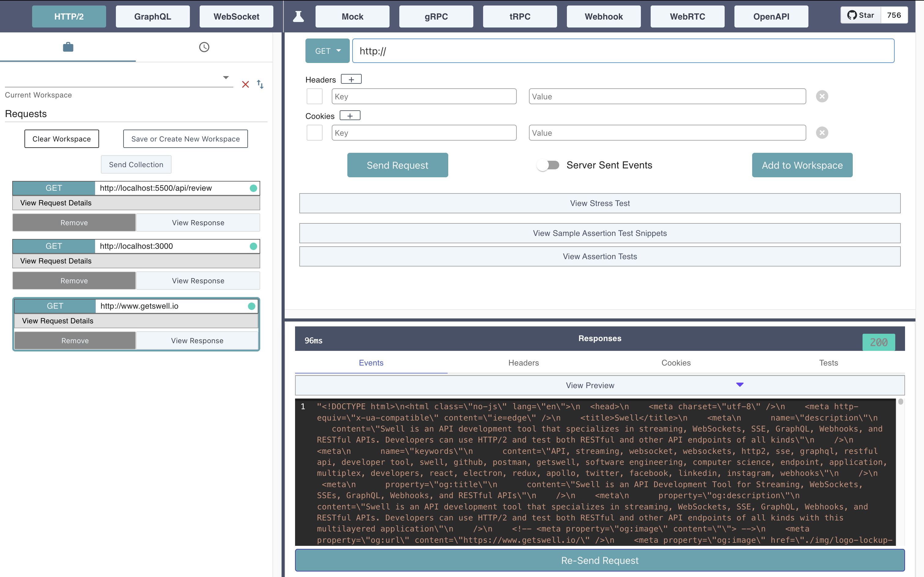924x577 pixels.
Task: Click the bookmark/workspace icon in sidebar
Action: click(x=68, y=46)
